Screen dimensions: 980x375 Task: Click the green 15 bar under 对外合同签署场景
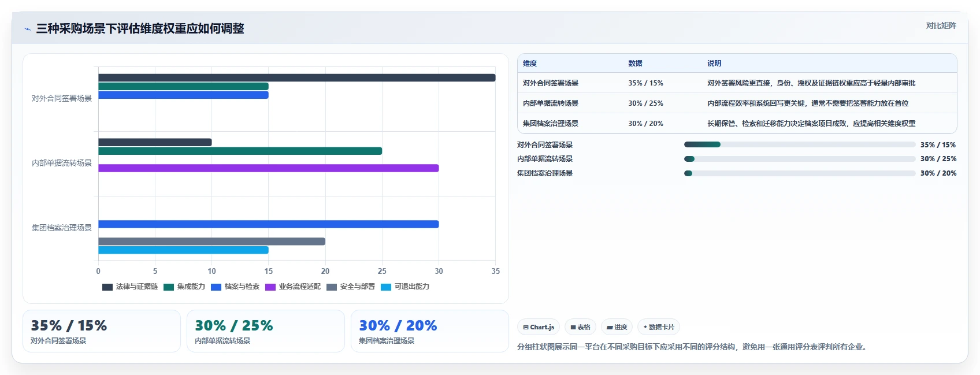click(183, 86)
